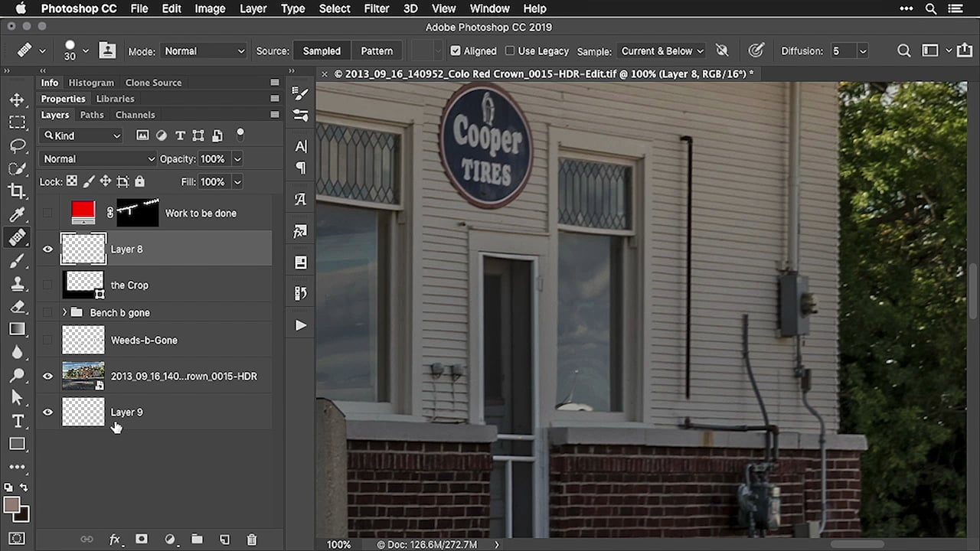Select the Rectangle shape tool
Viewport: 980px width, 551px height.
click(17, 444)
